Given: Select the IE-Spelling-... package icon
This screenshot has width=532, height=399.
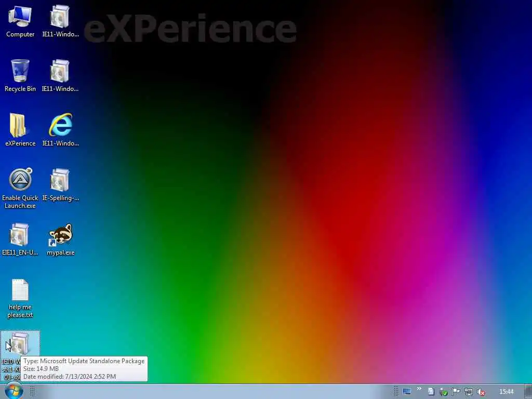Looking at the screenshot, I should click(x=60, y=184).
